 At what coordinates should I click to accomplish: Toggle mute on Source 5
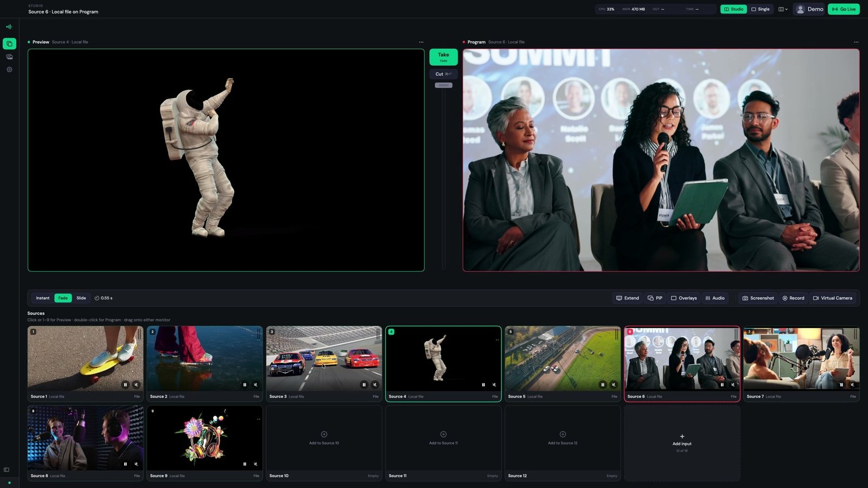click(x=614, y=385)
